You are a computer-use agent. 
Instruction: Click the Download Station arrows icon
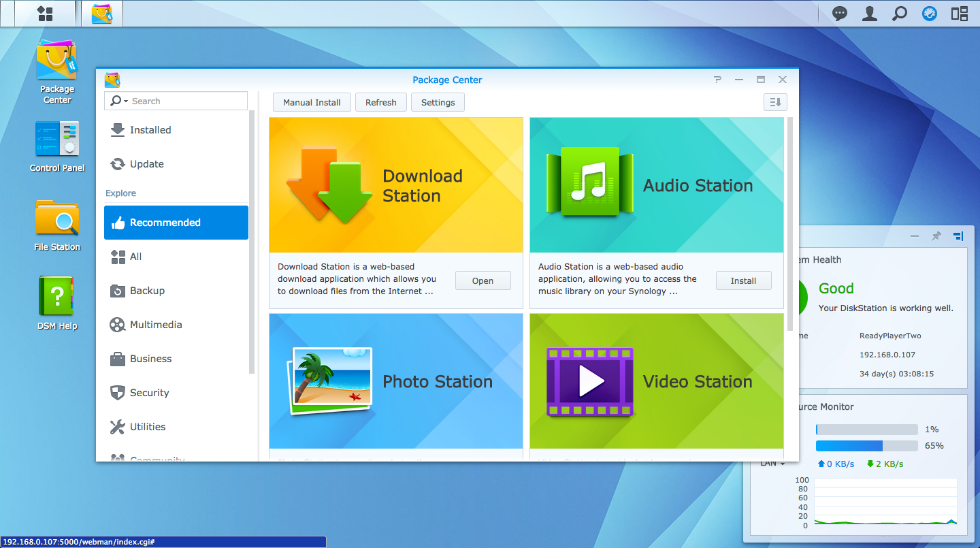329,184
